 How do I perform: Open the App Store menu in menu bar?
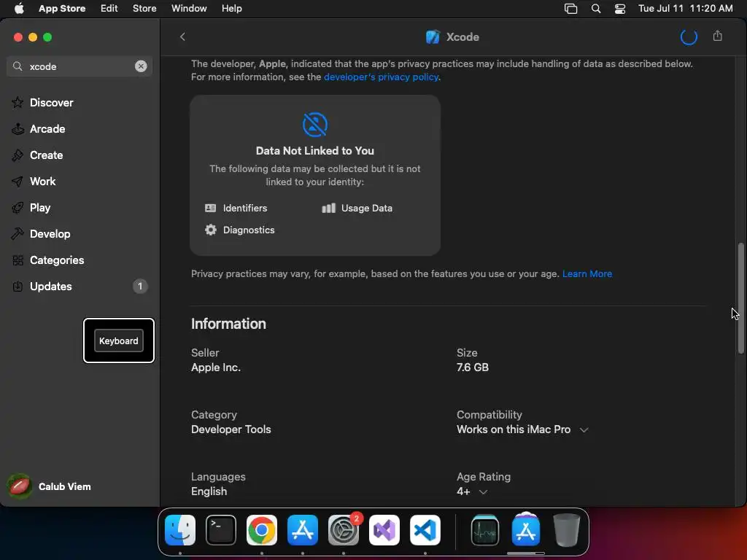62,8
